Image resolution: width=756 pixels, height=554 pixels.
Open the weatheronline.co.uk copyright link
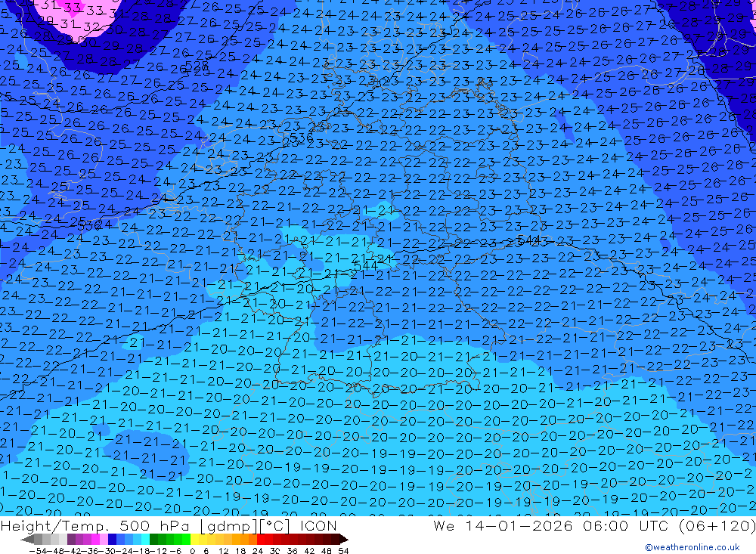click(x=692, y=546)
